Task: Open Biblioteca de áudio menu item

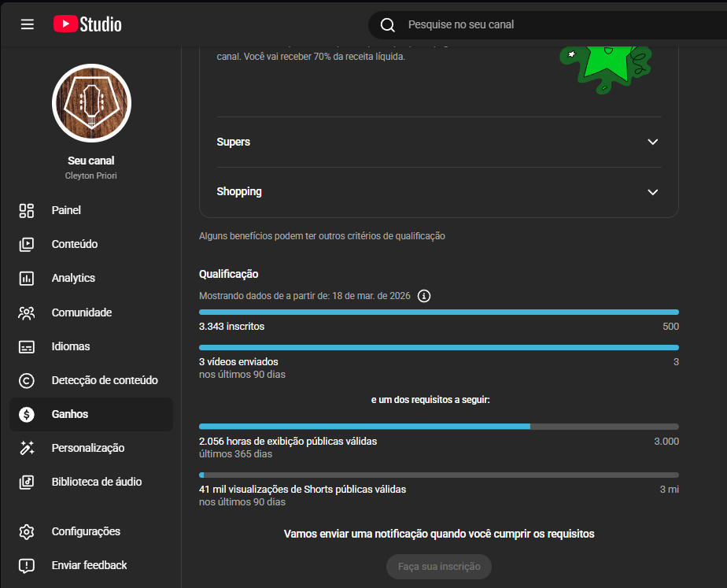Action: (x=96, y=482)
